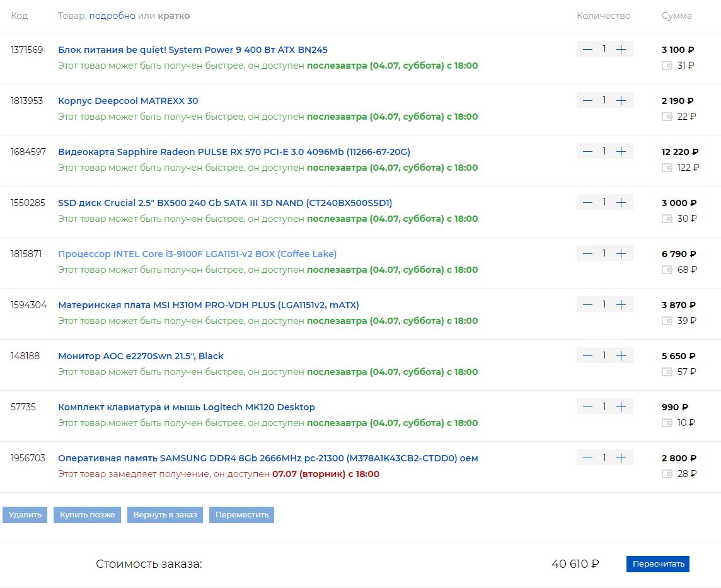This screenshot has height=588, width=721.
Task: Click delayed availability note 07.07 (вторник)
Action: point(326,474)
